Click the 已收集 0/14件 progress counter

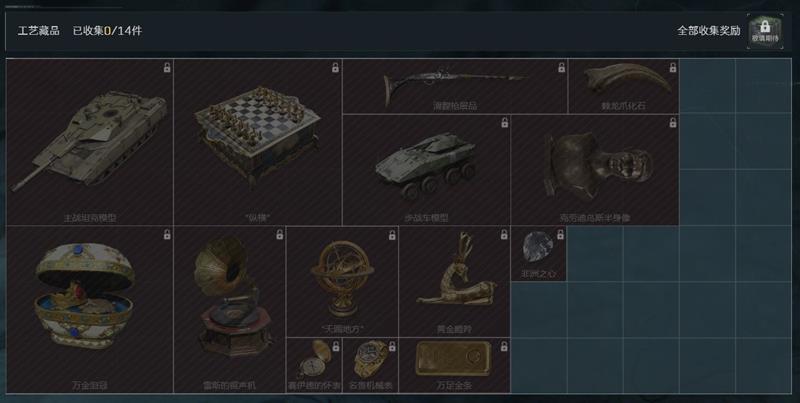coord(107,31)
